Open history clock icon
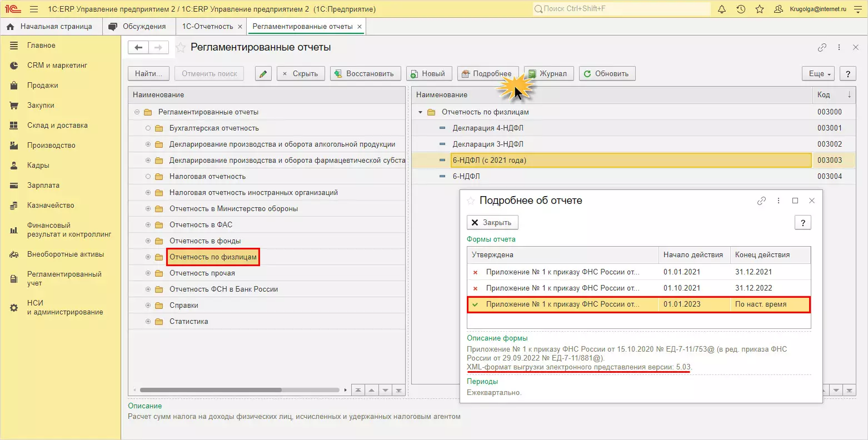Viewport: 868px width, 440px height. pyautogui.click(x=741, y=9)
